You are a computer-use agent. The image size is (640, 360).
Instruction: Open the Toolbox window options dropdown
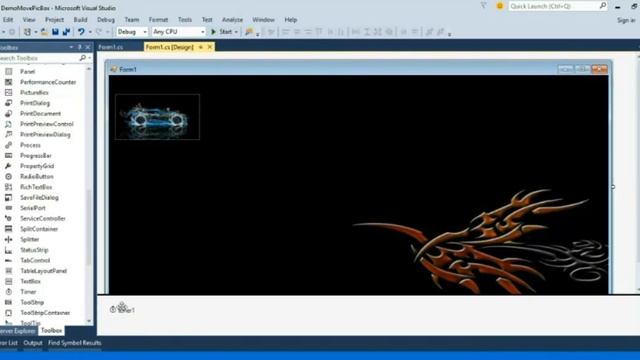71,47
